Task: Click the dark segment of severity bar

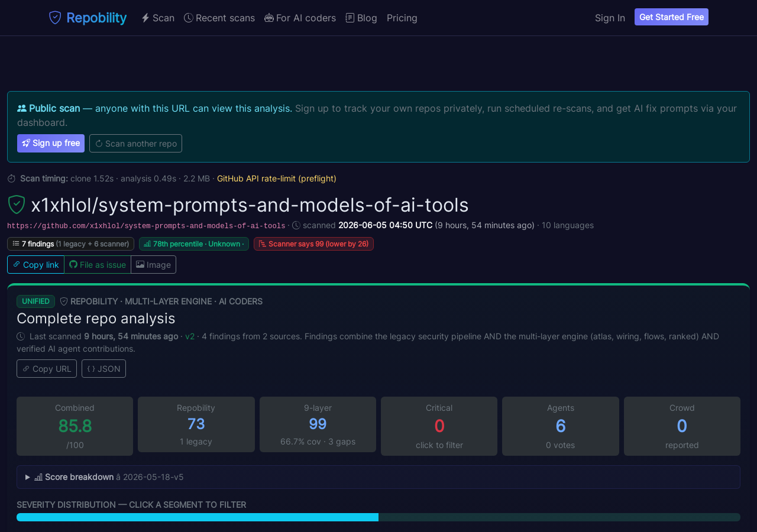Action: click(x=559, y=517)
